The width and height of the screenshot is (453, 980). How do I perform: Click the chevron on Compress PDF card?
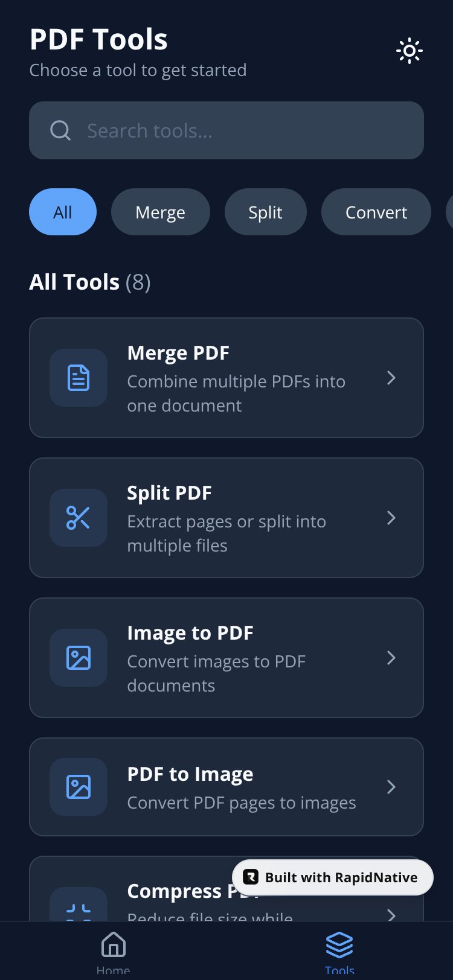click(x=391, y=914)
